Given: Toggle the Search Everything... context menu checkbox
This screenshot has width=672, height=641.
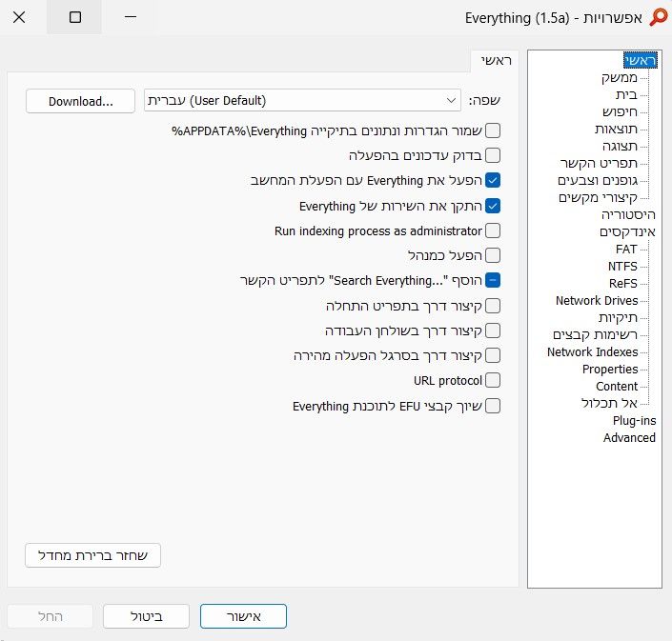Looking at the screenshot, I should (x=493, y=280).
